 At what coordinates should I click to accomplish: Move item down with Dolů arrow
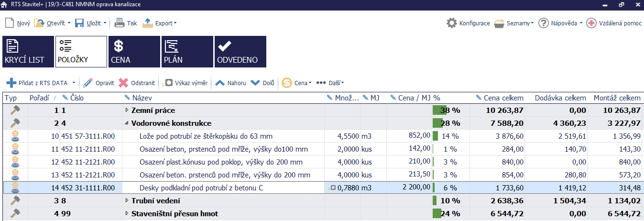pos(256,83)
